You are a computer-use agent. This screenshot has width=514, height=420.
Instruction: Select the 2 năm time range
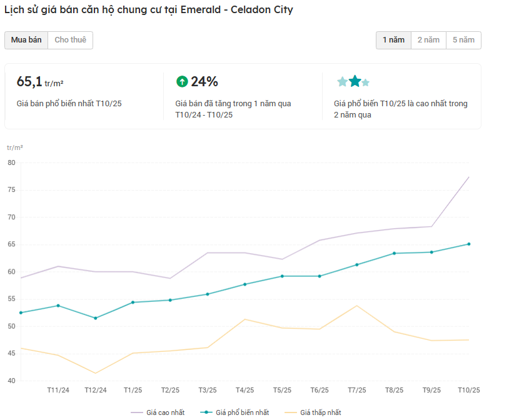pos(428,40)
